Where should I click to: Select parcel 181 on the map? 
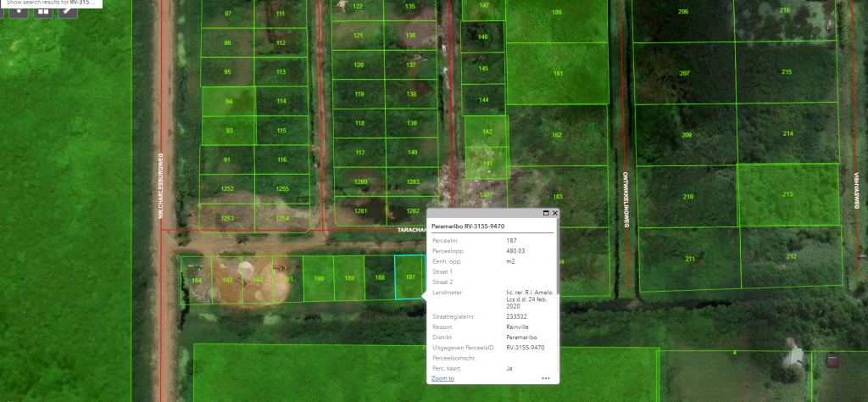coord(558,73)
